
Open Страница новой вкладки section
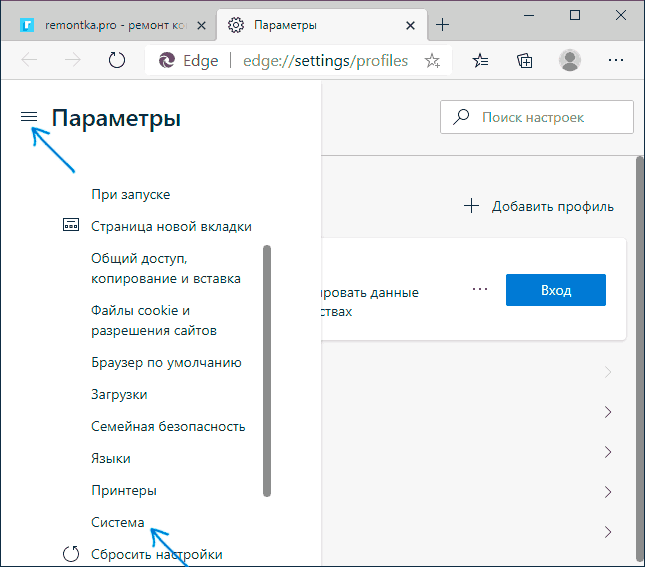pos(171,226)
